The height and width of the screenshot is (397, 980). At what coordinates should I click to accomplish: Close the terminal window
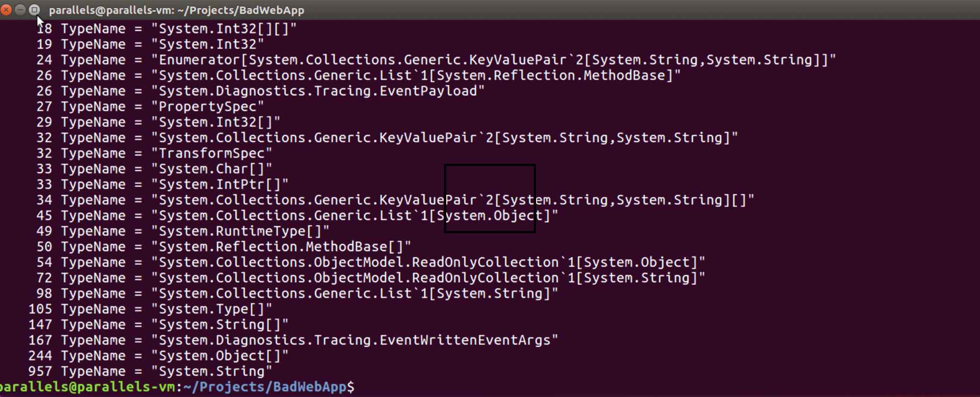coord(6,10)
